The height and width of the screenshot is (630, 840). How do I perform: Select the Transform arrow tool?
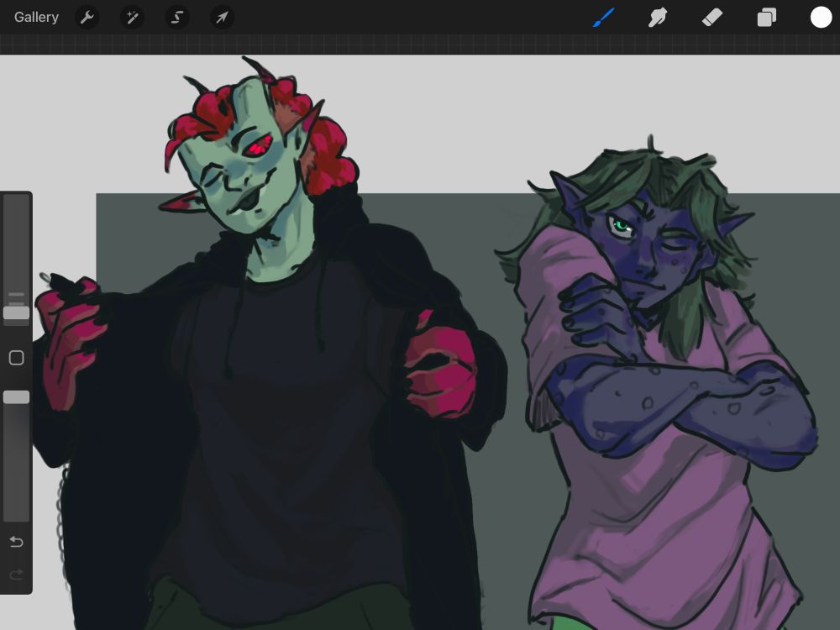click(x=222, y=17)
